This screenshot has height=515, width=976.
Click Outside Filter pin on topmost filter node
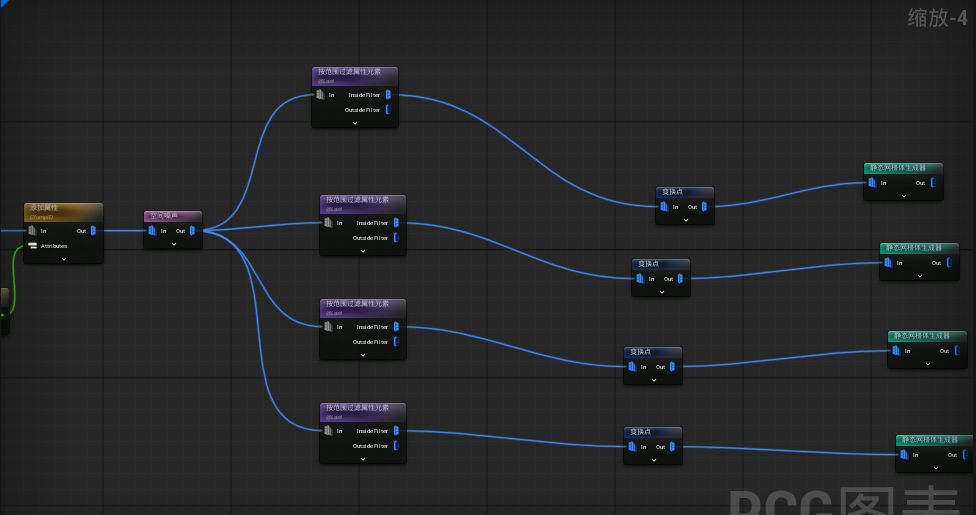(388, 110)
